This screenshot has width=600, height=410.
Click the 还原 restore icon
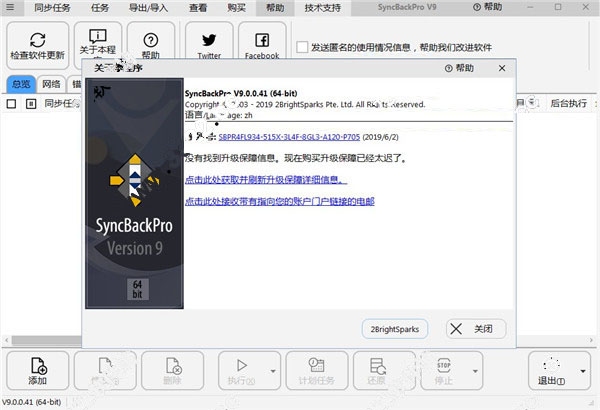pyautogui.click(x=378, y=366)
